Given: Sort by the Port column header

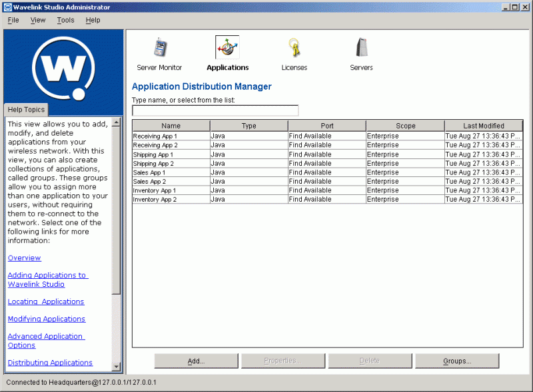Looking at the screenshot, I should [x=327, y=126].
